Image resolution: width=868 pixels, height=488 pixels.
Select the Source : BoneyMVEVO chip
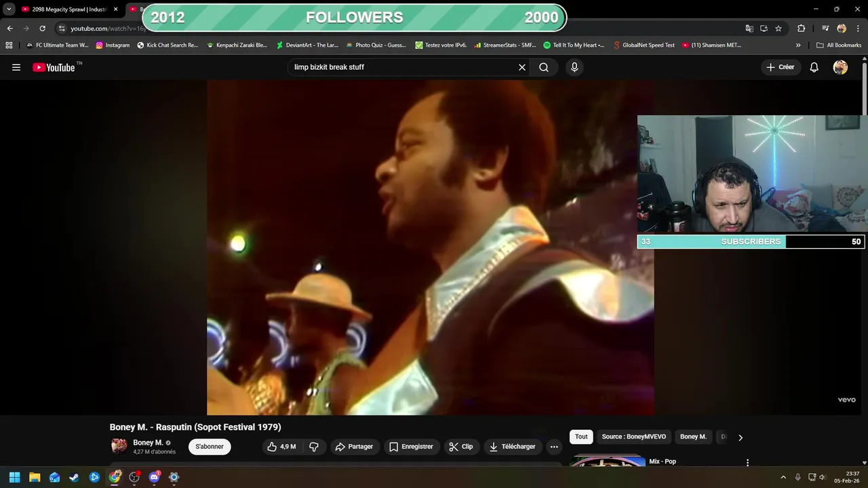click(x=633, y=436)
